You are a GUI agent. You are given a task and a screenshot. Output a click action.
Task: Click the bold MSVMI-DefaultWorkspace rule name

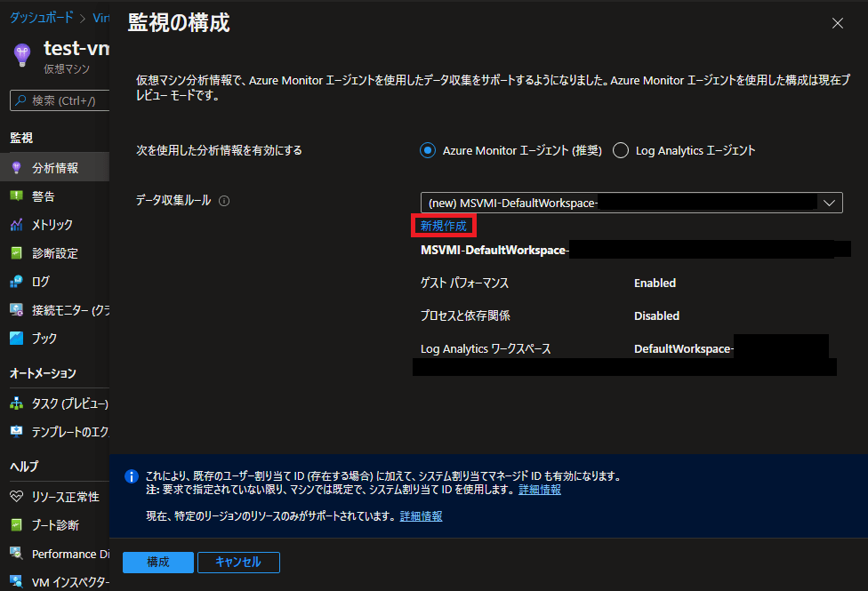494,250
